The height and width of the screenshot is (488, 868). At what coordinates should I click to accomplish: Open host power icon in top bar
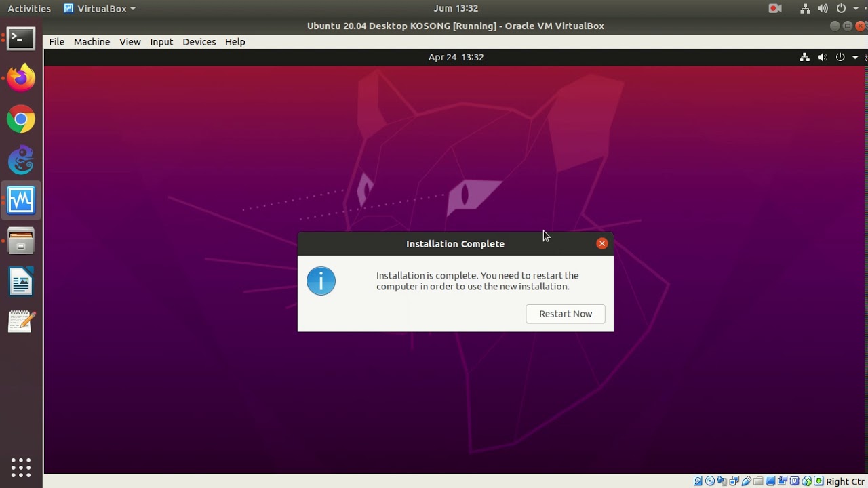pyautogui.click(x=842, y=8)
